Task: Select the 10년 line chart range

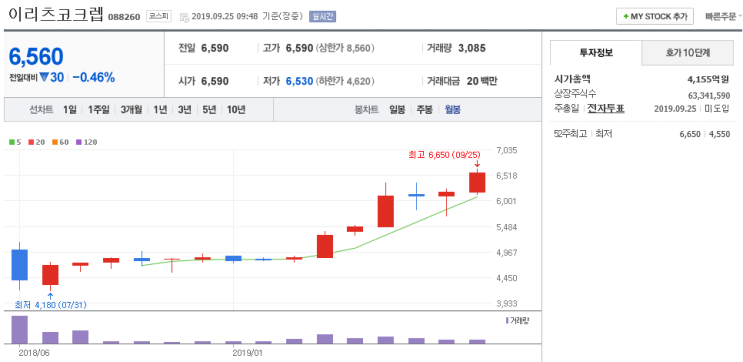Action: coord(236,110)
